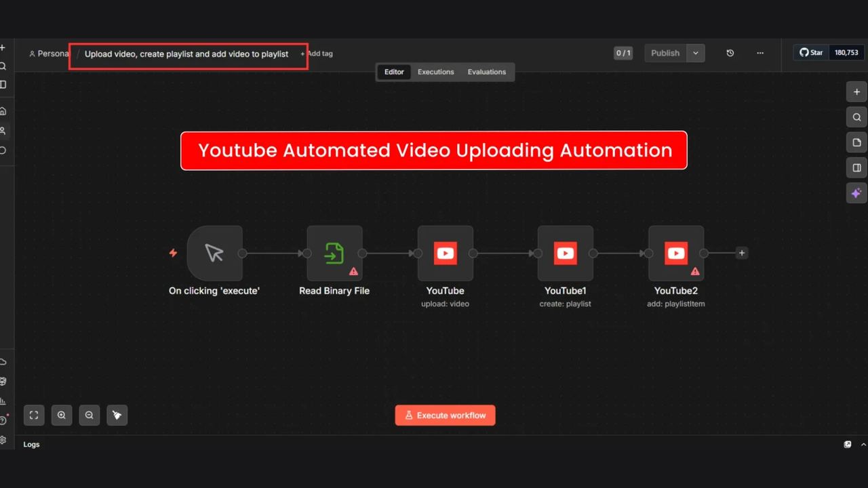The height and width of the screenshot is (488, 868).
Task: Edit the workflow name field
Action: (186, 54)
